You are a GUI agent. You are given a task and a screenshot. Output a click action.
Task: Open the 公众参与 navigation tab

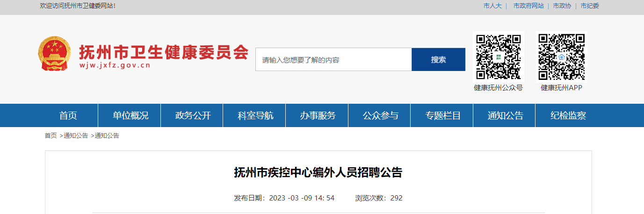pos(380,115)
